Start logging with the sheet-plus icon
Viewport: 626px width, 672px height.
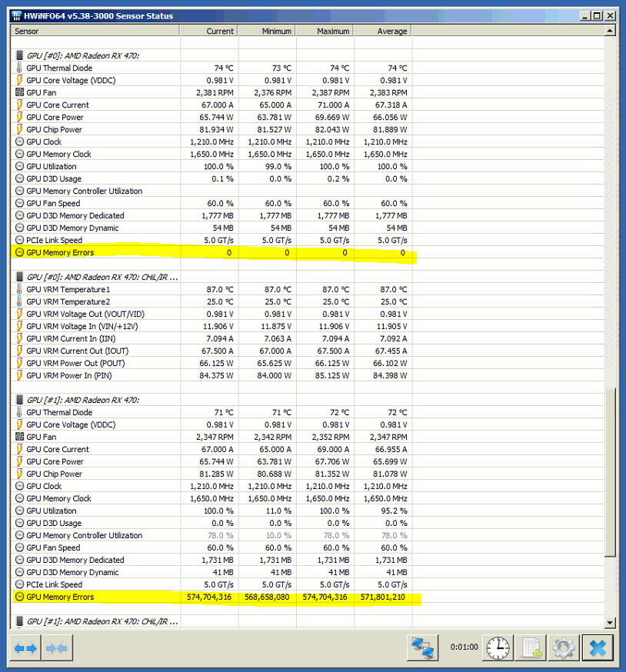pos(531,648)
